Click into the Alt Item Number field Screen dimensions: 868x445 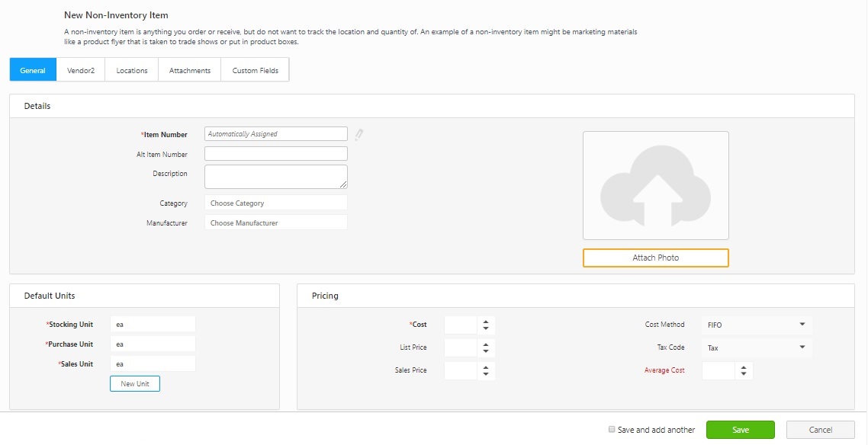pos(275,154)
